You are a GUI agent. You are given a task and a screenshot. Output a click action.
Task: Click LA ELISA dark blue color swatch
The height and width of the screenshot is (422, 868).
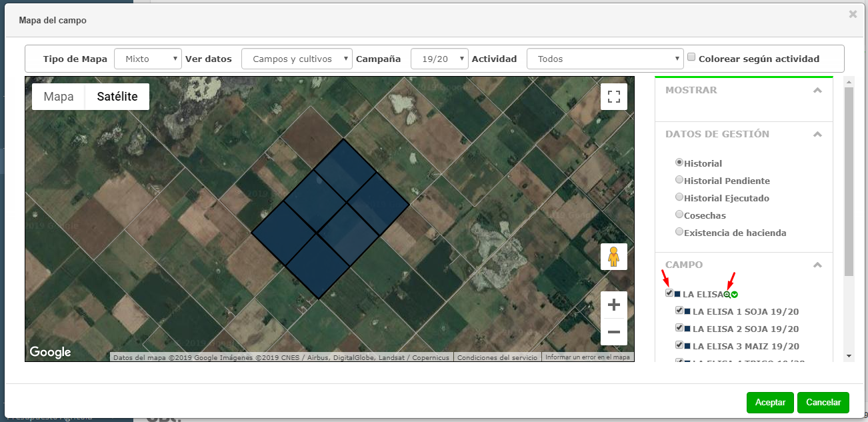tap(677, 294)
